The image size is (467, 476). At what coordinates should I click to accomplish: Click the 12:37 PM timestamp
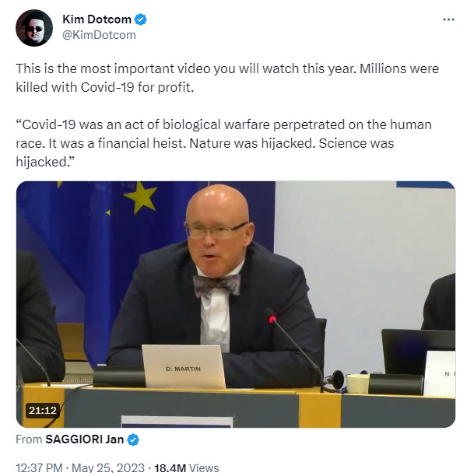pyautogui.click(x=39, y=467)
